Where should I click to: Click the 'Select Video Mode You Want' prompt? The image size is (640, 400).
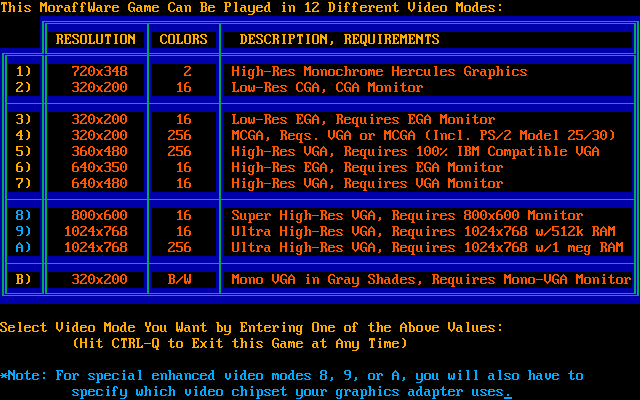pos(252,328)
